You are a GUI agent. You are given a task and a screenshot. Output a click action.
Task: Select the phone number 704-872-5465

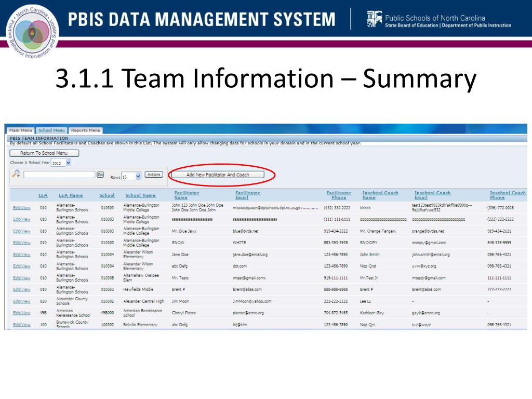pyautogui.click(x=336, y=313)
